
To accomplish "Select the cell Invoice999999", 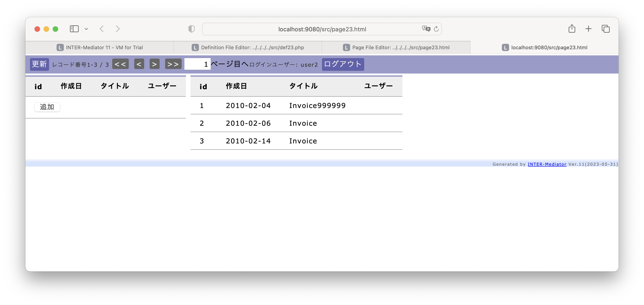I will click(317, 106).
